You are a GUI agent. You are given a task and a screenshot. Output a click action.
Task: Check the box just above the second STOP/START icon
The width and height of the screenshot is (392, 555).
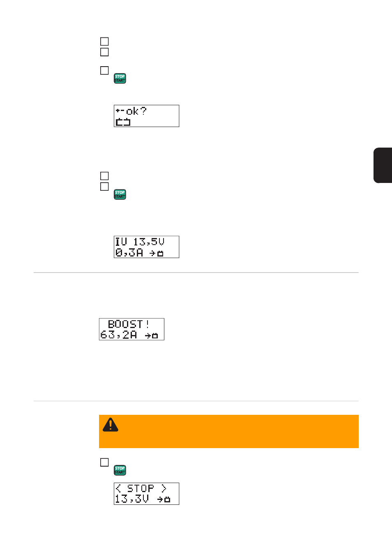[x=104, y=187]
